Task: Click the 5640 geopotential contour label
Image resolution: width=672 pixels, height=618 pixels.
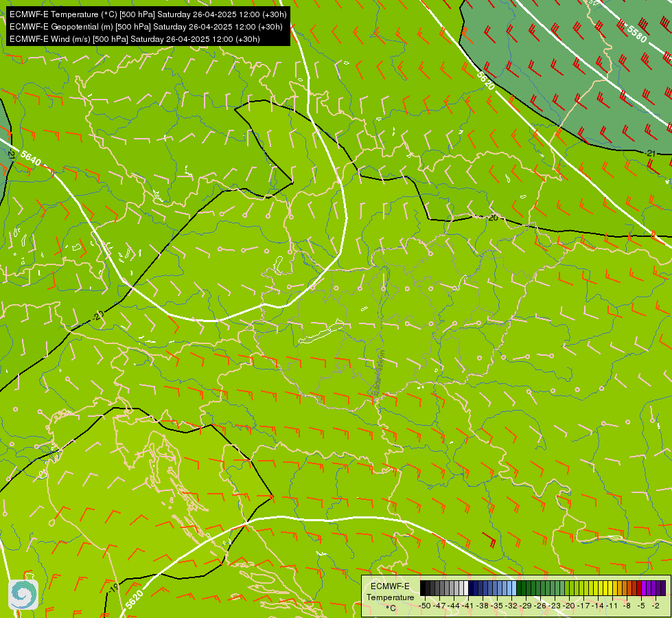Action: [x=30, y=158]
